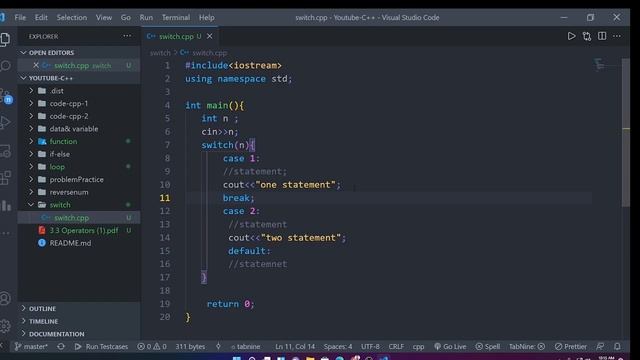Image resolution: width=640 pixels, height=360 pixels.
Task: Open the Search view in activity bar
Action: tap(5, 66)
